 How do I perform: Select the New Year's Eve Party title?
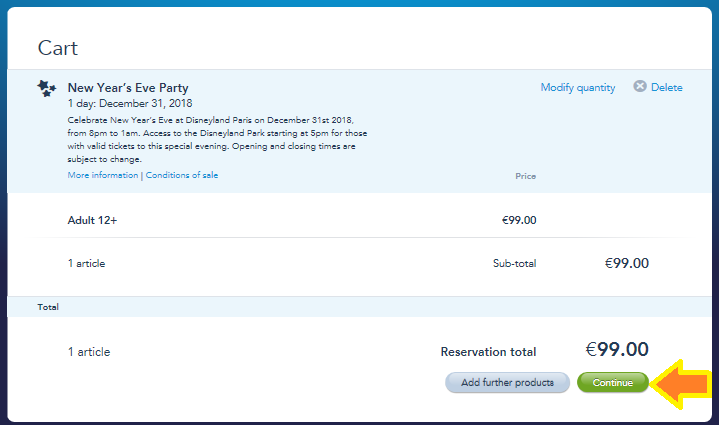(x=128, y=88)
